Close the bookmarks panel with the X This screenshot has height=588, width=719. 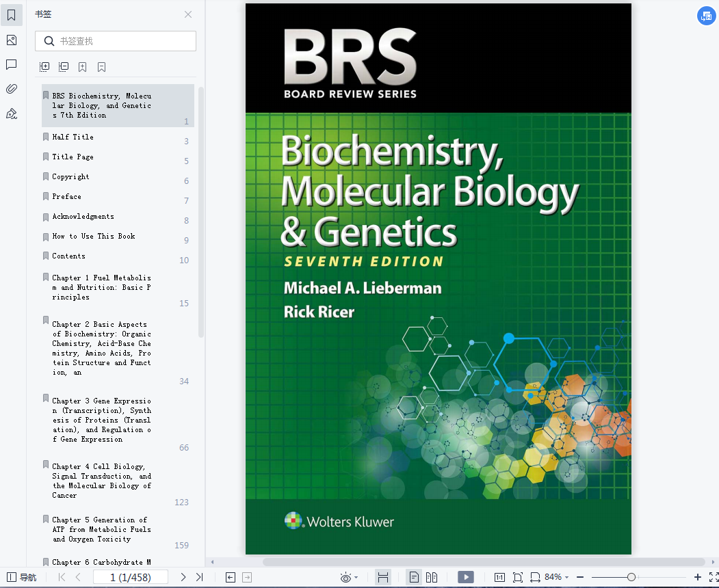[x=188, y=14]
